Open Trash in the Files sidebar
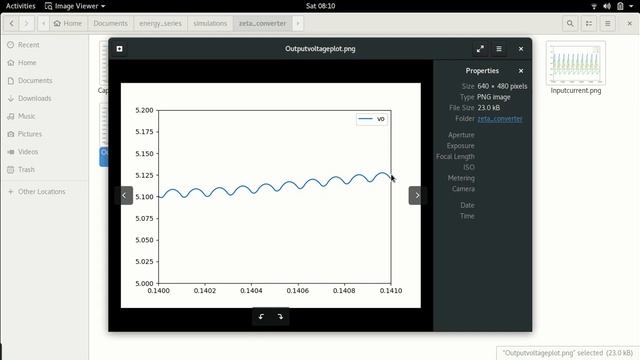The width and height of the screenshot is (640, 360). click(x=44, y=169)
